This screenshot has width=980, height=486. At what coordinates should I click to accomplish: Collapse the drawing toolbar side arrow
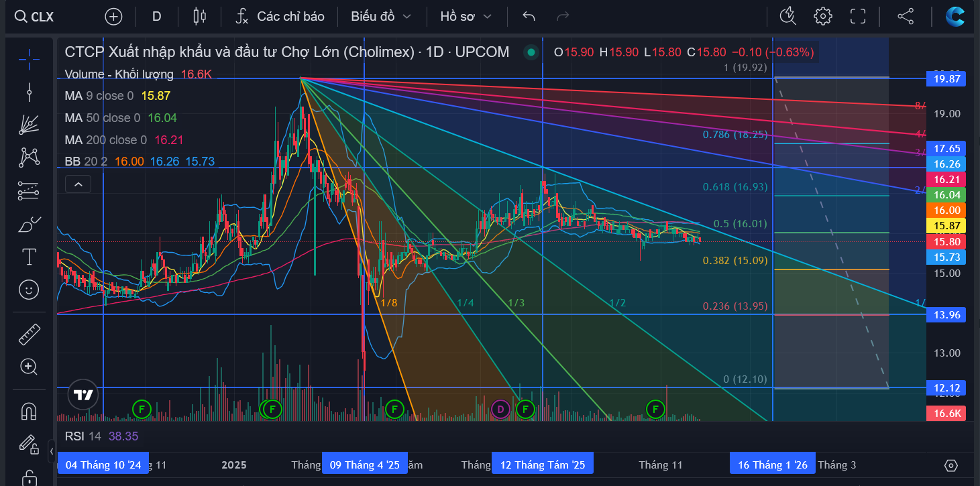pos(52,451)
